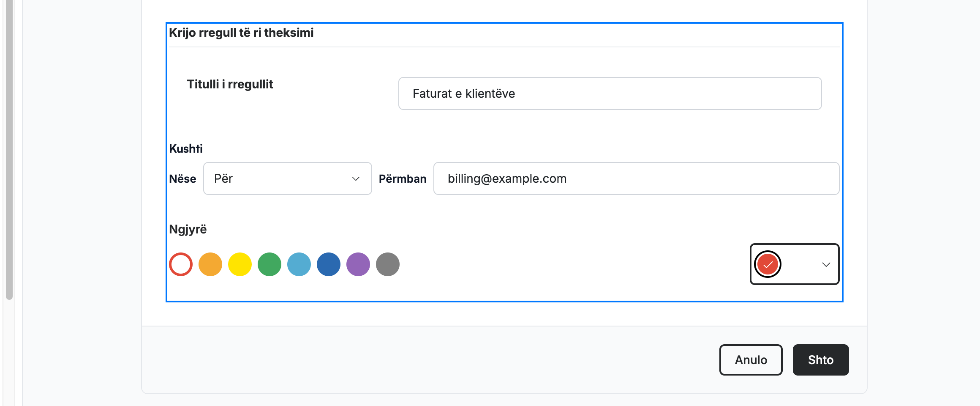Click the chevron in the Nëse combo box
Image resolution: width=980 pixels, height=406 pixels.
point(356,179)
